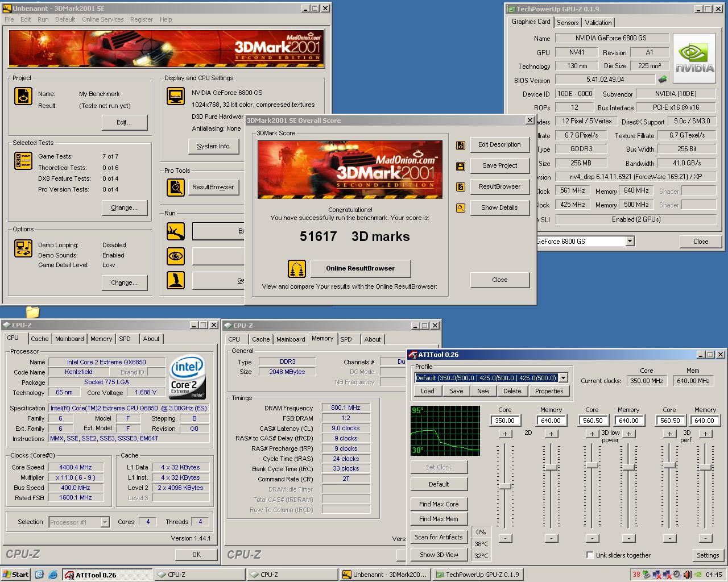728x582 pixels.
Task: Switch to ATITool 0.26 taskbar button
Action: [x=107, y=575]
